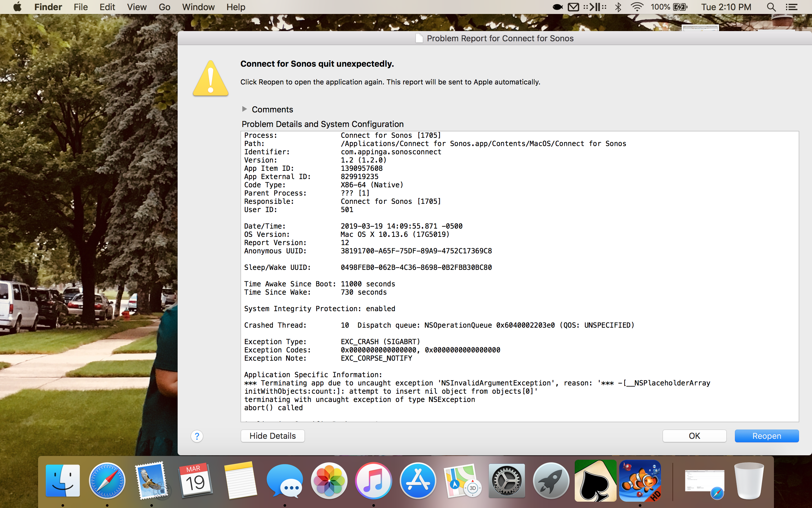Open the Help menu
812x508 pixels.
[x=236, y=7]
